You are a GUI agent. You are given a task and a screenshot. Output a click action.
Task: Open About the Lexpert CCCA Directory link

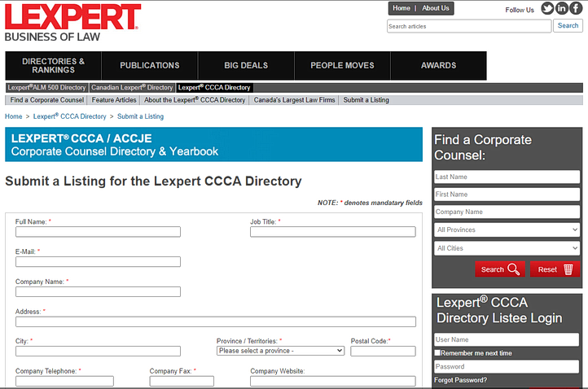[x=195, y=100]
